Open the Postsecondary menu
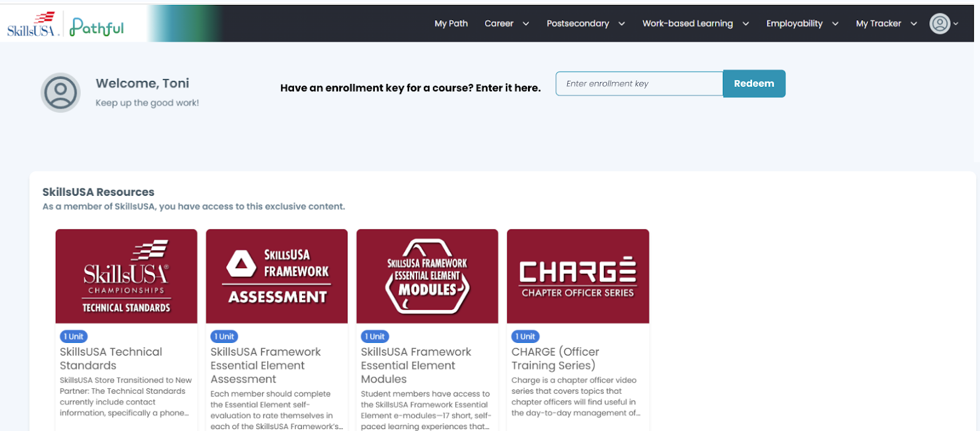980x431 pixels. [578, 23]
